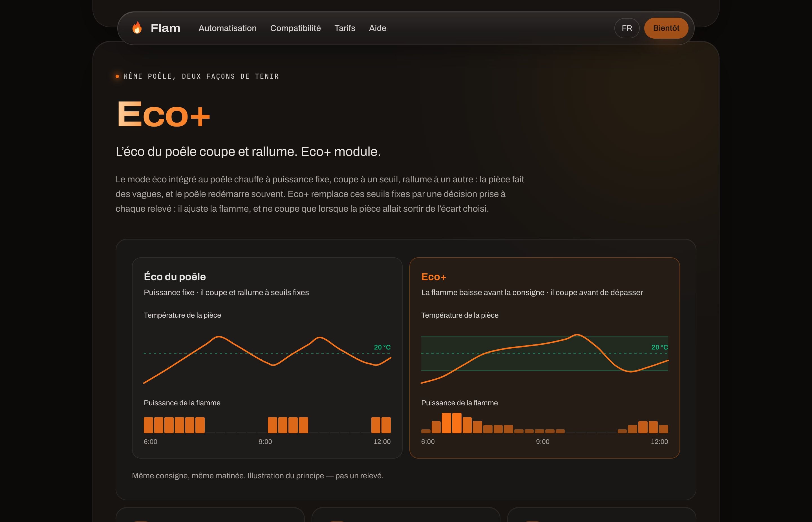Click the orange 'Eco+' card title
The height and width of the screenshot is (522, 812).
point(434,277)
